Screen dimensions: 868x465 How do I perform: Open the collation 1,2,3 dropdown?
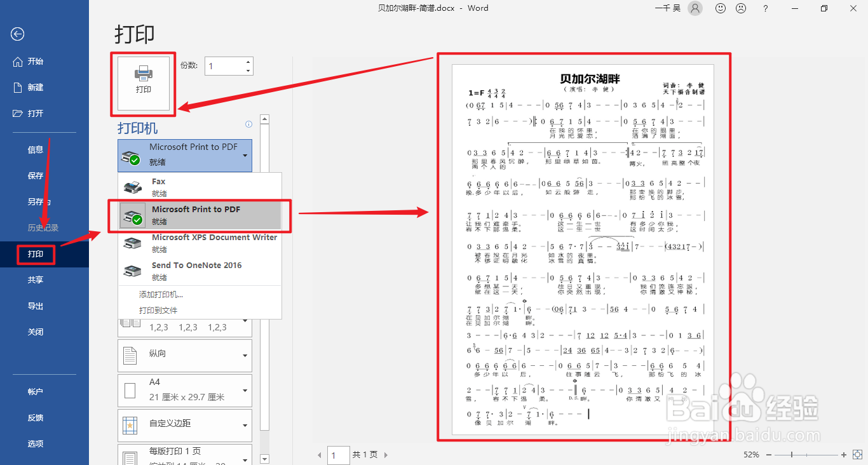(185, 327)
